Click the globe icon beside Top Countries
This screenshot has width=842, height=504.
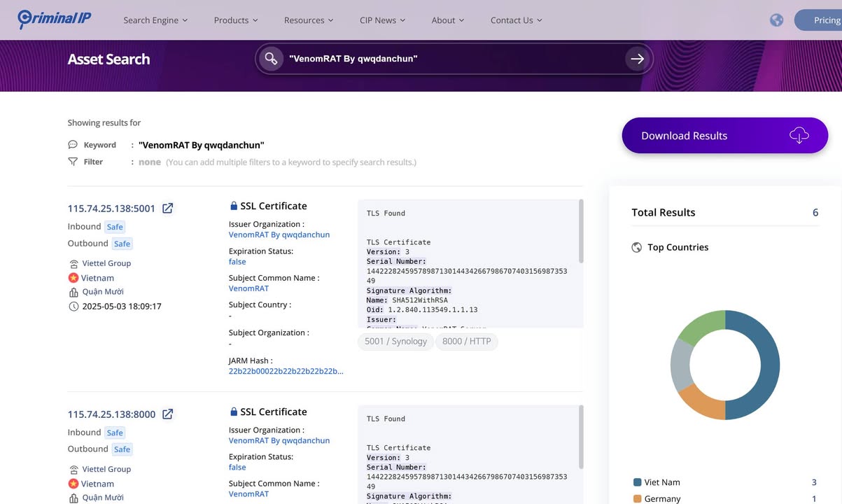coord(636,247)
